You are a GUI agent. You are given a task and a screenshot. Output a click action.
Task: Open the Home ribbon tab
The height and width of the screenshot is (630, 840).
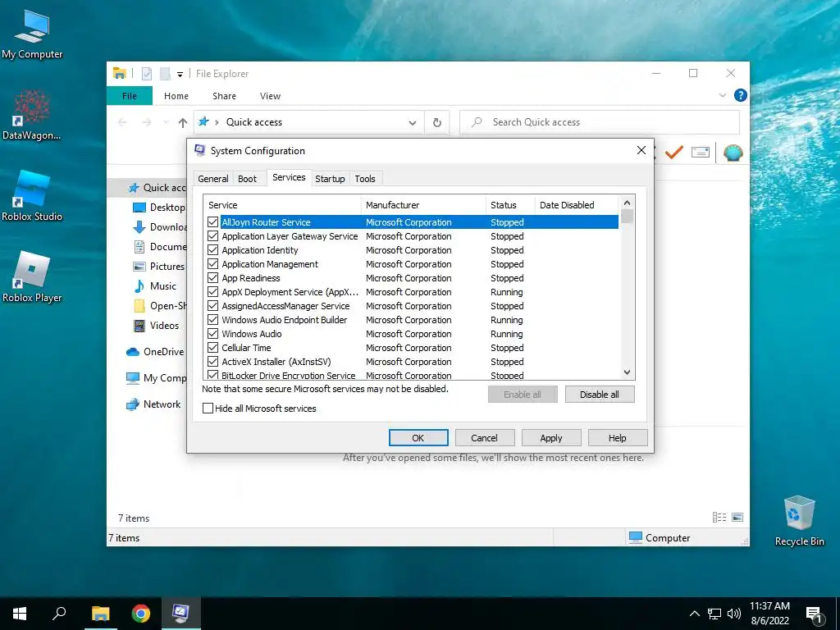tap(176, 96)
